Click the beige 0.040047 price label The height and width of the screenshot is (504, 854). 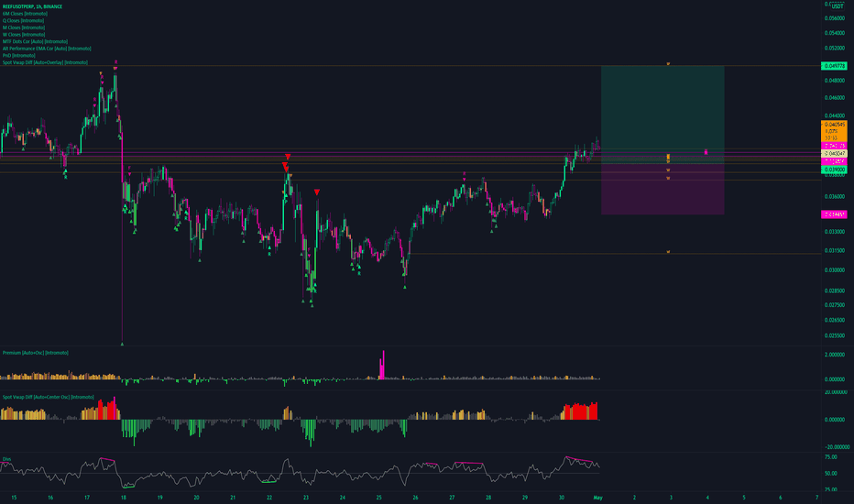coord(834,154)
